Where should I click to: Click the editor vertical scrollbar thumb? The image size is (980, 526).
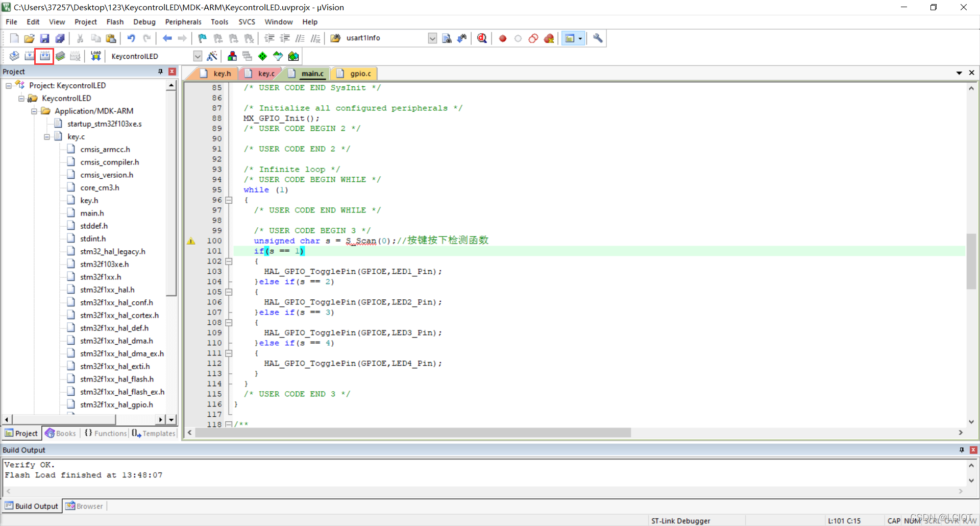[971, 261]
